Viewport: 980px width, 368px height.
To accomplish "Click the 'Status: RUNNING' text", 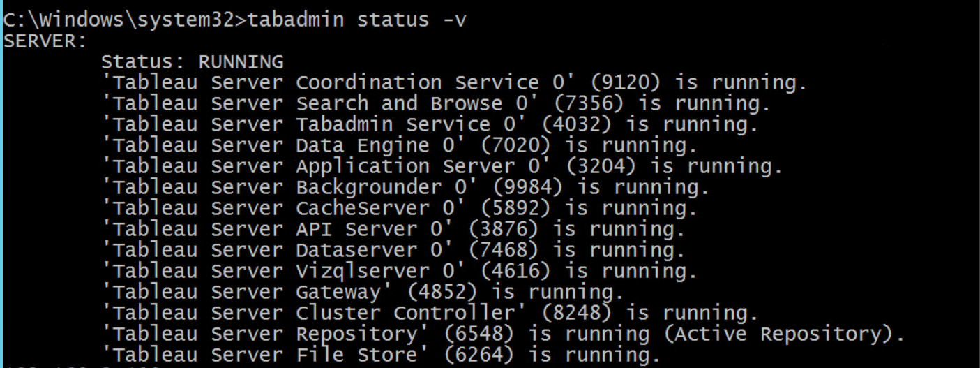I will point(193,61).
